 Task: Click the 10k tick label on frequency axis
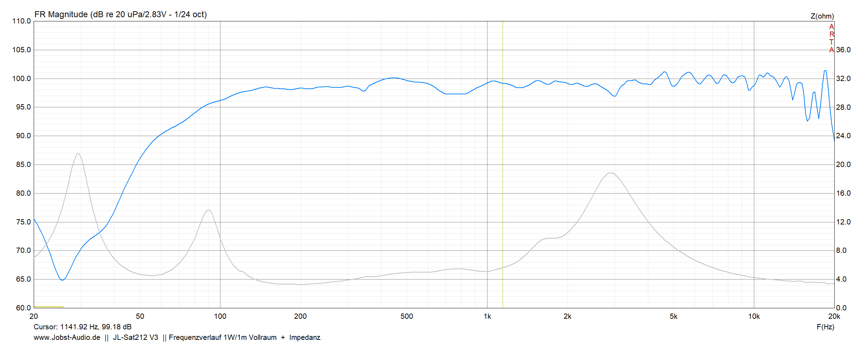point(754,316)
